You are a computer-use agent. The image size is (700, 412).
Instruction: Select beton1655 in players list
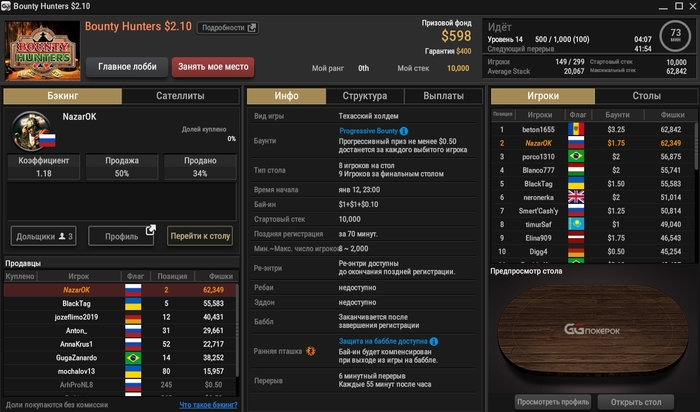click(593, 129)
